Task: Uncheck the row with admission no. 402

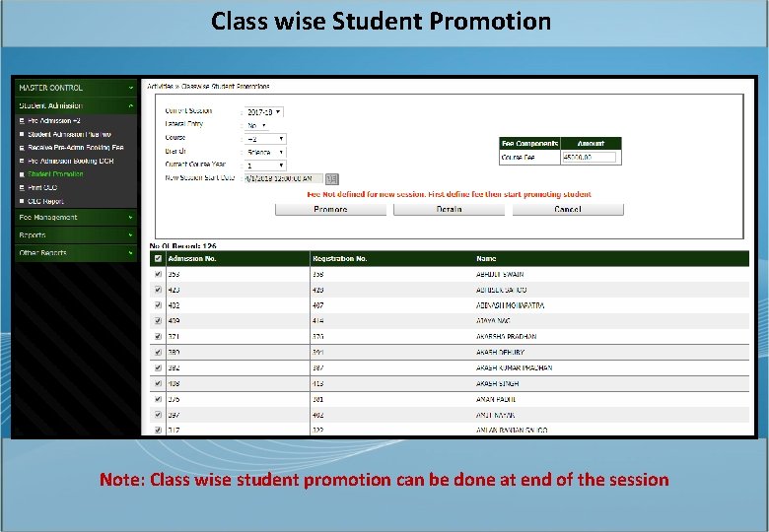Action: [158, 305]
